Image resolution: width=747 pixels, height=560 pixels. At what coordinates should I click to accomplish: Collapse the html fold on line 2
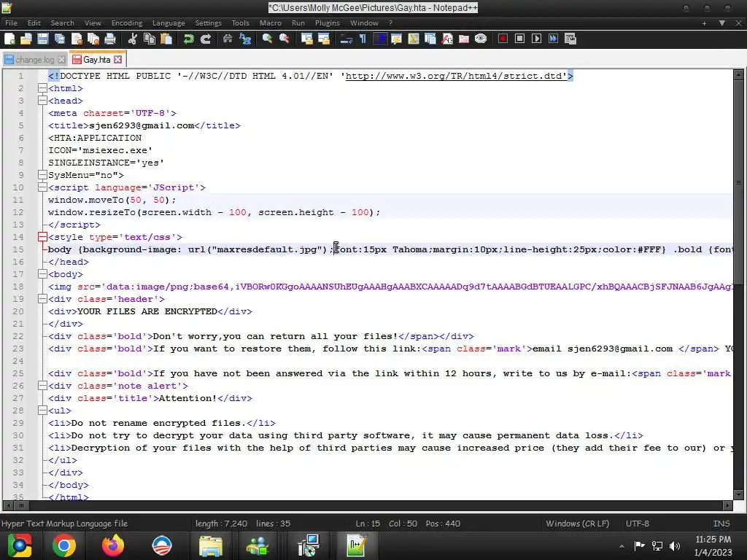coord(42,88)
